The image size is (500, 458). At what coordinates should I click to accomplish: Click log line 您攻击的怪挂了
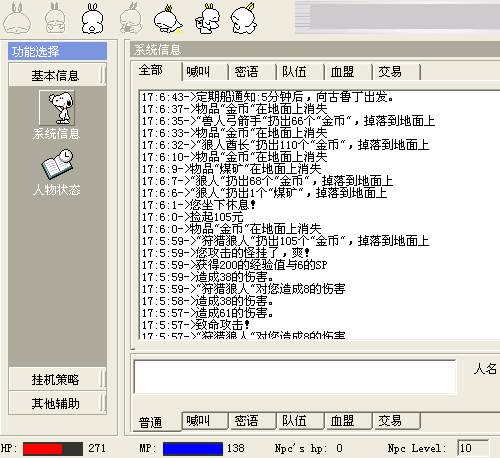pyautogui.click(x=226, y=253)
